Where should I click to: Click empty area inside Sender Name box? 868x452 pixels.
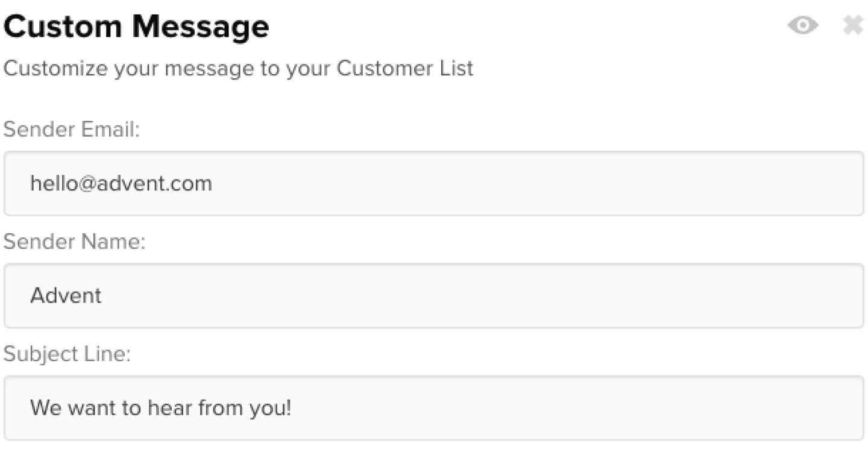(x=482, y=295)
